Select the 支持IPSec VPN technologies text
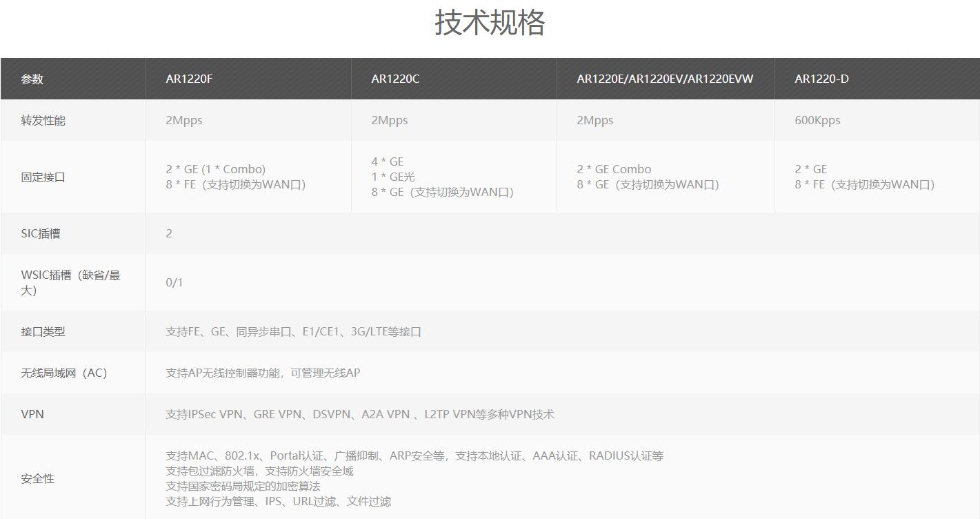The image size is (980, 519). (360, 414)
